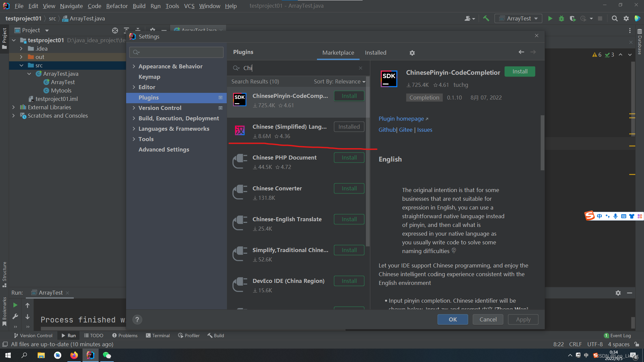Open Sort By Relevance dropdown
The image size is (644, 362).
coord(339,81)
